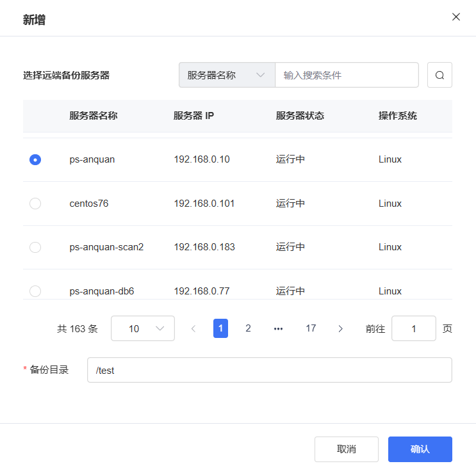This screenshot has height=473, width=476.
Task: Click the 取消 cancel button
Action: click(x=347, y=449)
